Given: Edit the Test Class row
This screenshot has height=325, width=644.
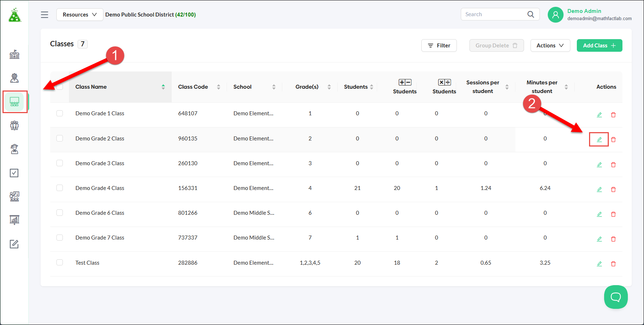Looking at the screenshot, I should pos(599,264).
